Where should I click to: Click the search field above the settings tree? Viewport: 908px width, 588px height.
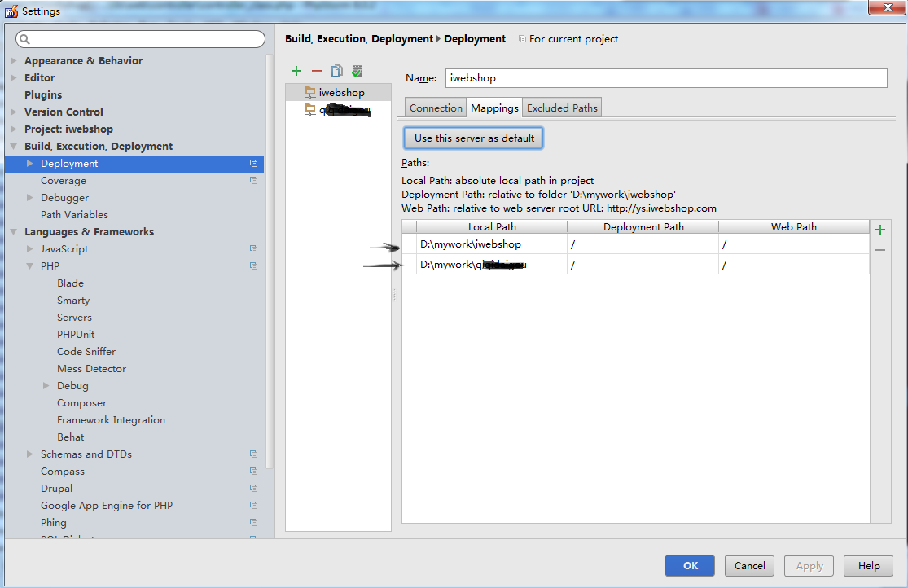point(139,38)
